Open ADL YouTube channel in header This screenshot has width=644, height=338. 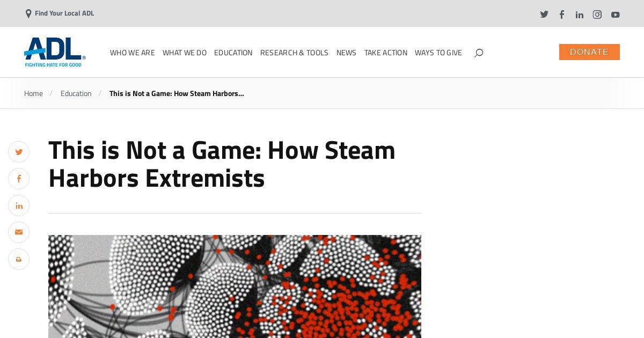click(x=616, y=14)
